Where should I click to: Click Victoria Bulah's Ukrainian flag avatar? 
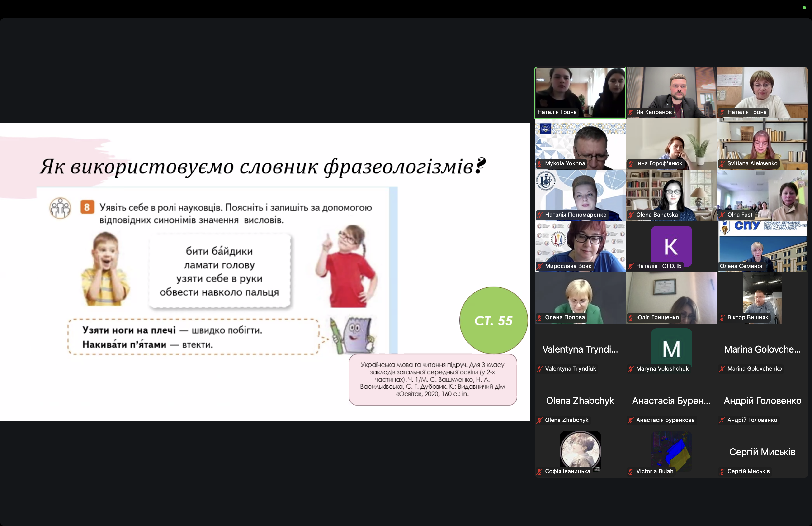click(671, 450)
